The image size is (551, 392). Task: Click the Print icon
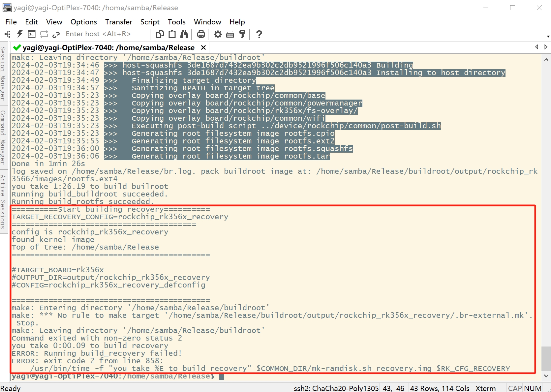pos(201,34)
